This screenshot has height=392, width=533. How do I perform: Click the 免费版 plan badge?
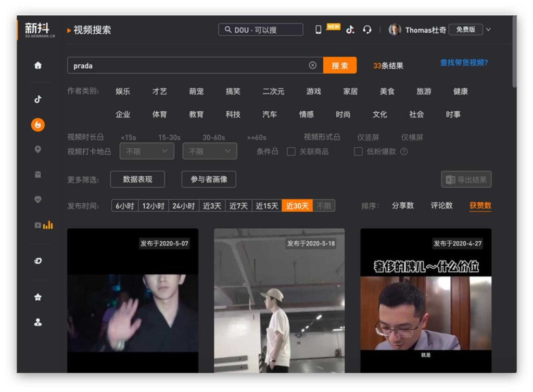point(466,30)
